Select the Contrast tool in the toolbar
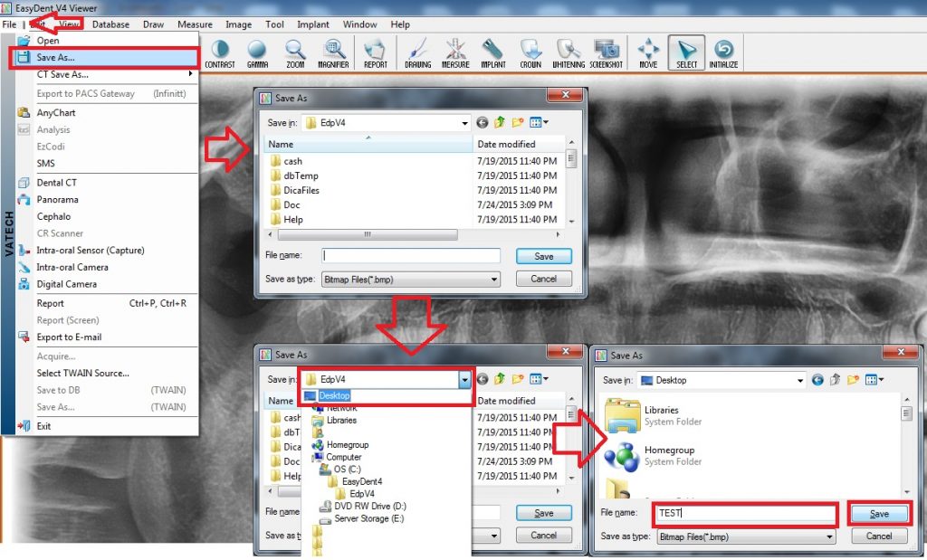The height and width of the screenshot is (560, 927). pyautogui.click(x=220, y=53)
